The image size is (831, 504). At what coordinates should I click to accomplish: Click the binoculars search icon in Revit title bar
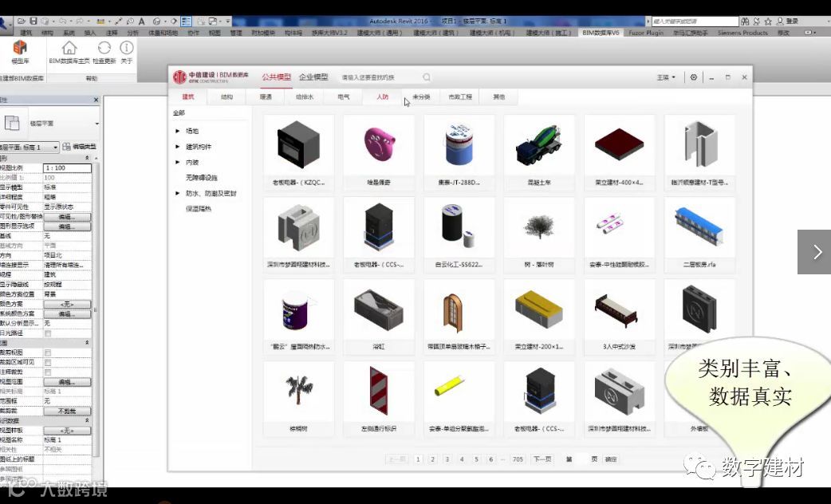(x=745, y=22)
